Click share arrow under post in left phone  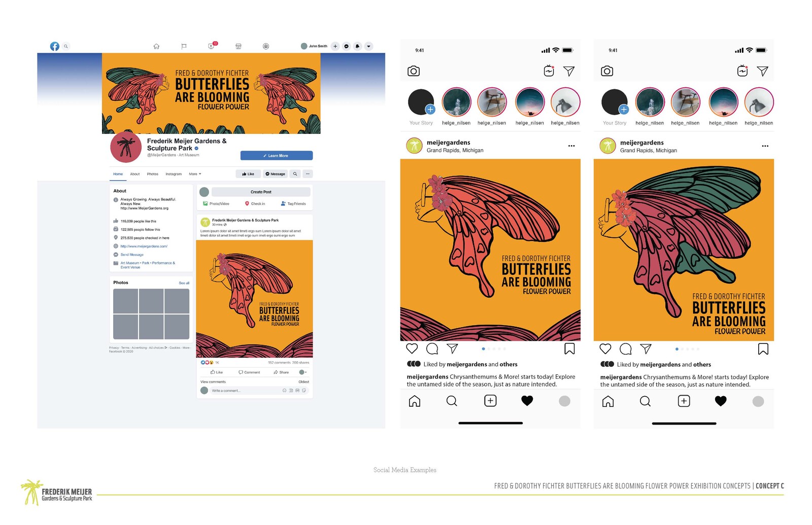point(452,348)
